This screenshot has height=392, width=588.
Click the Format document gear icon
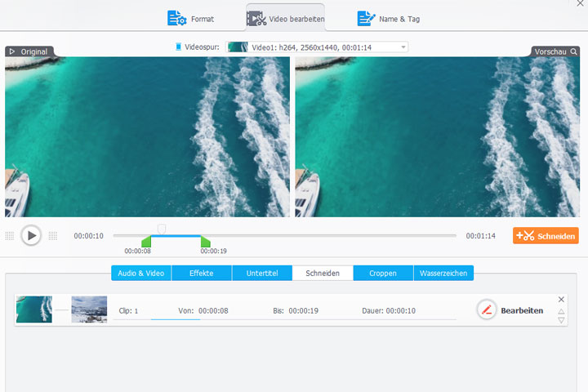[x=176, y=19]
